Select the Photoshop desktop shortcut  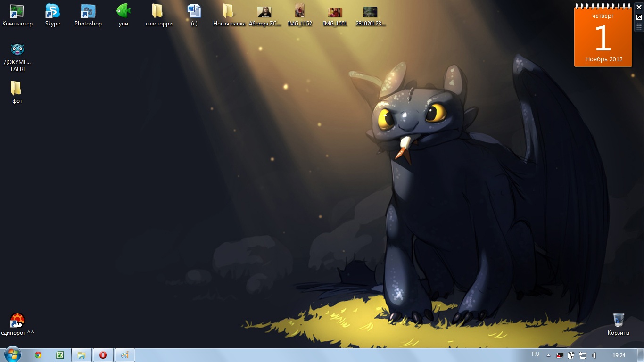[88, 15]
